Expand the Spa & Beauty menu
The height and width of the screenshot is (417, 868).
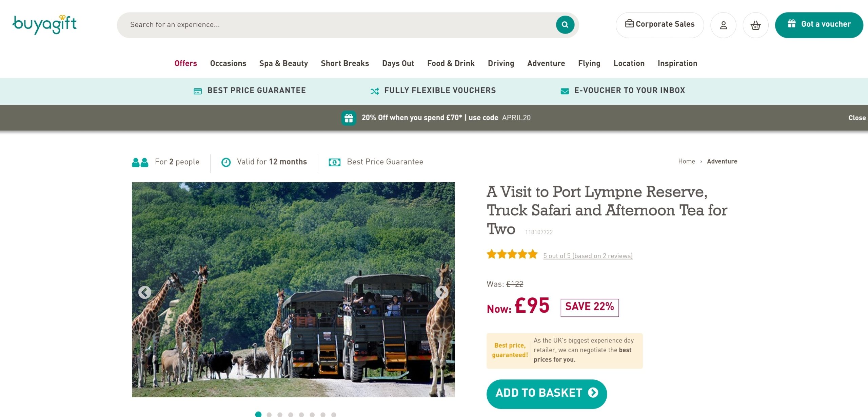click(283, 63)
